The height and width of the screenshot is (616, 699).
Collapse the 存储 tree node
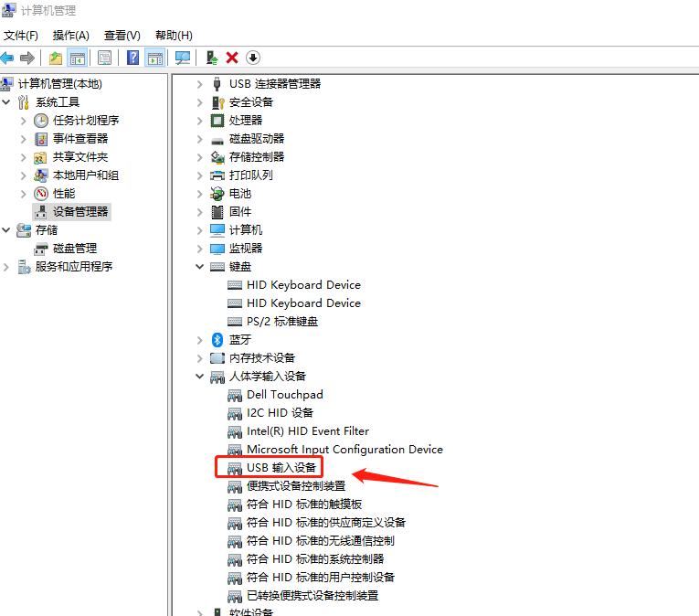[5, 230]
